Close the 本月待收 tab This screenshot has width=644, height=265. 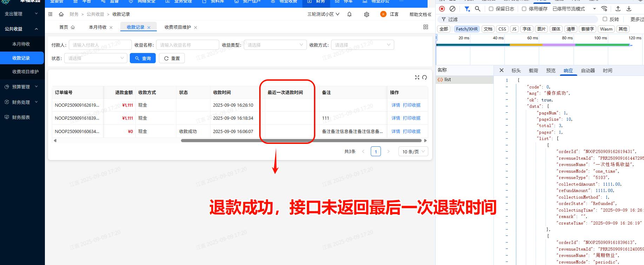click(x=111, y=27)
